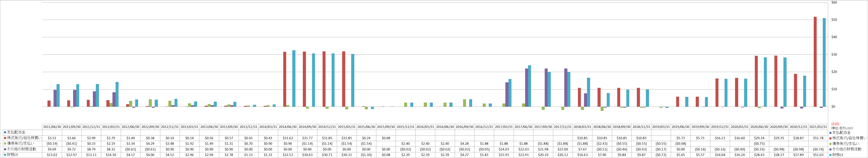The image size is (868, 158).
Task: Click the 2011/06/30 date column header
Action: [52, 127]
